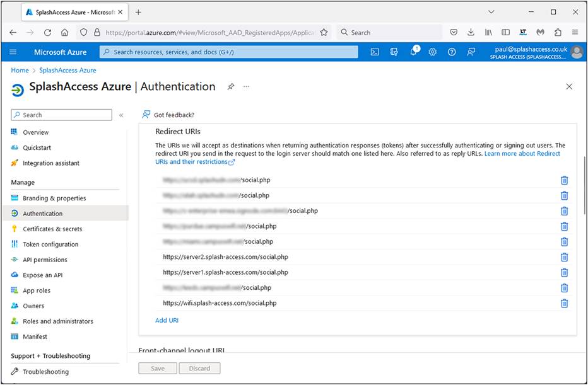Open the Azure portal hamburger menu
This screenshot has height=385, width=588.
click(x=13, y=52)
